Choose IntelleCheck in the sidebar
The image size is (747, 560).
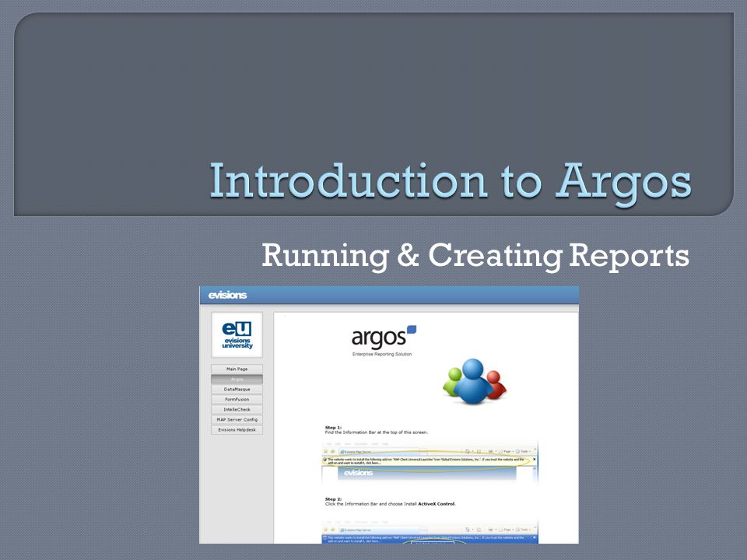click(237, 410)
